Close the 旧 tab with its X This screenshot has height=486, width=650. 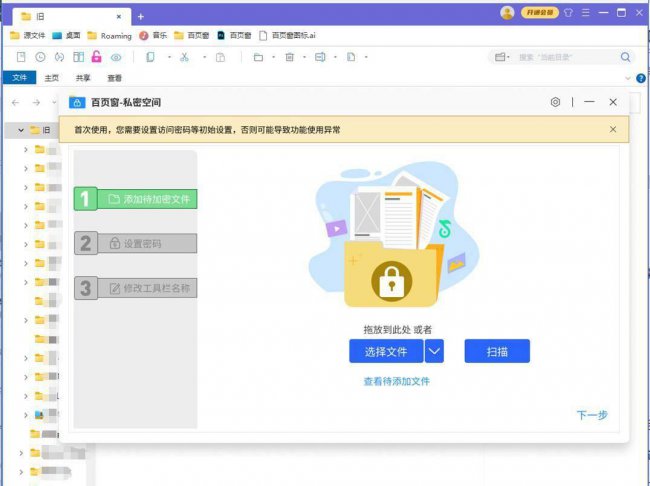119,17
